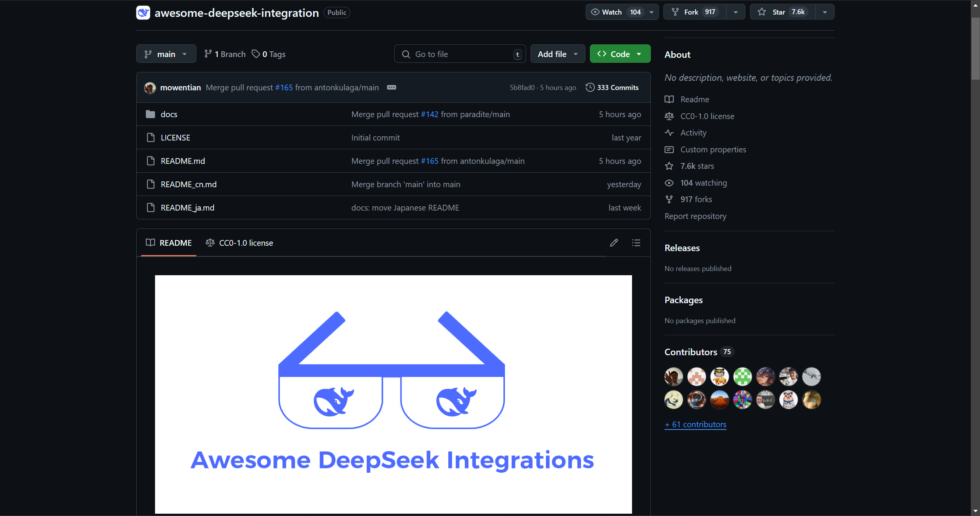
Task: Open the README_cn.md file
Action: click(189, 185)
